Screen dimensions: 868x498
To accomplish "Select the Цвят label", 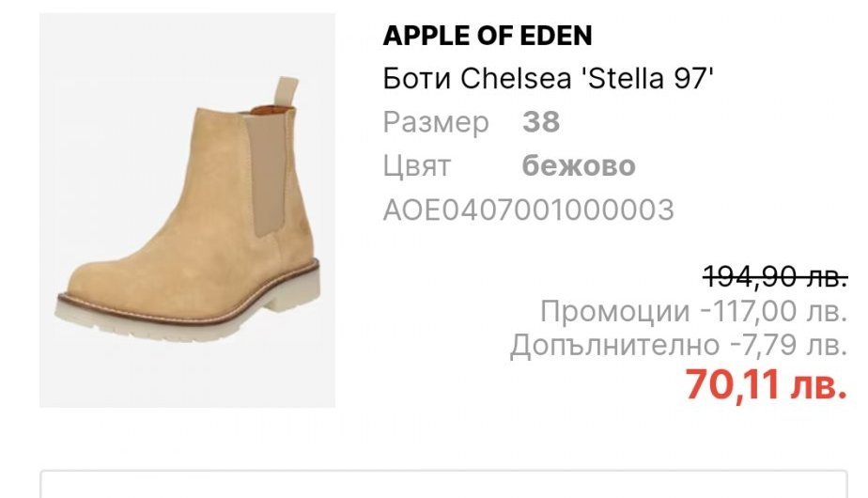I will click(x=417, y=165).
